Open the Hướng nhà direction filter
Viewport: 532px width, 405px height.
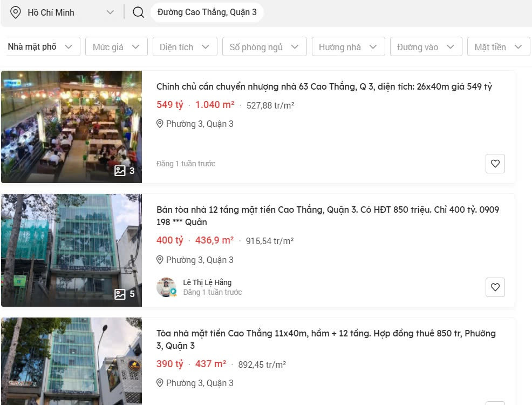(x=349, y=46)
